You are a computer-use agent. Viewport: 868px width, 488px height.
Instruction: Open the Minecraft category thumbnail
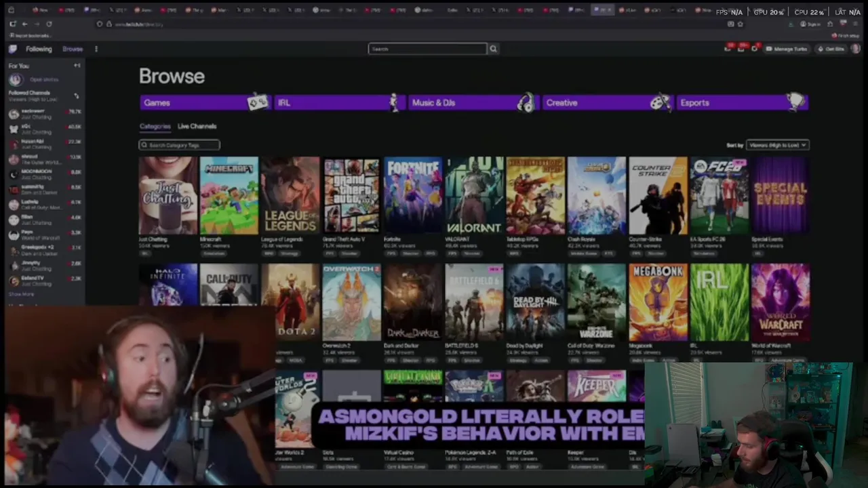pyautogui.click(x=229, y=196)
